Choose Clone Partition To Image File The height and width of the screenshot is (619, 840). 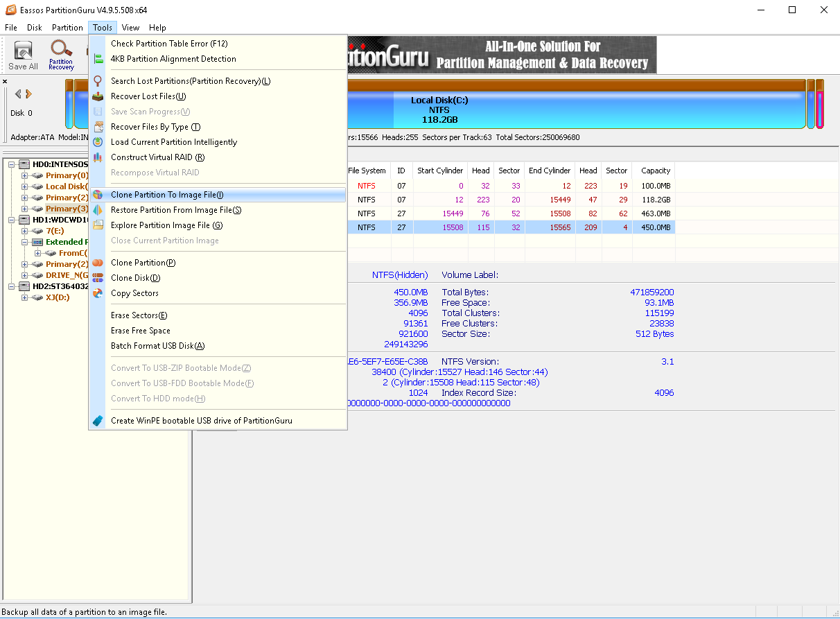[218, 195]
